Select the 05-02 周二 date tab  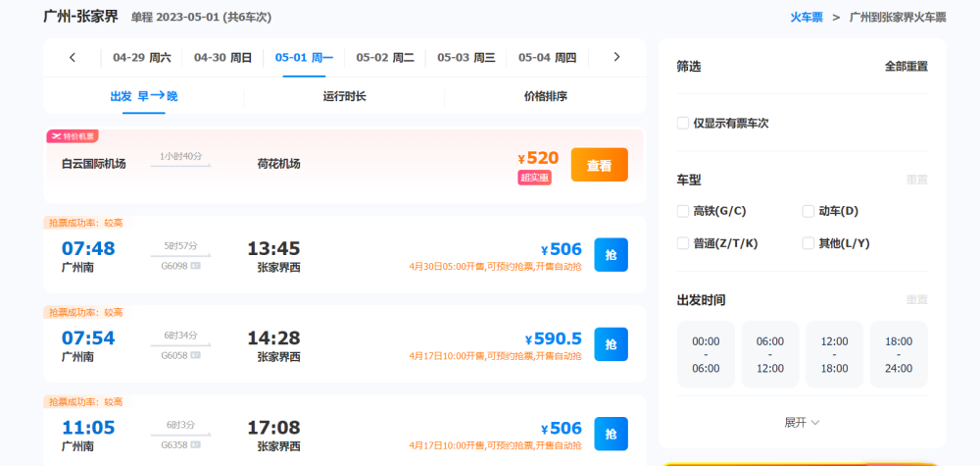(385, 57)
